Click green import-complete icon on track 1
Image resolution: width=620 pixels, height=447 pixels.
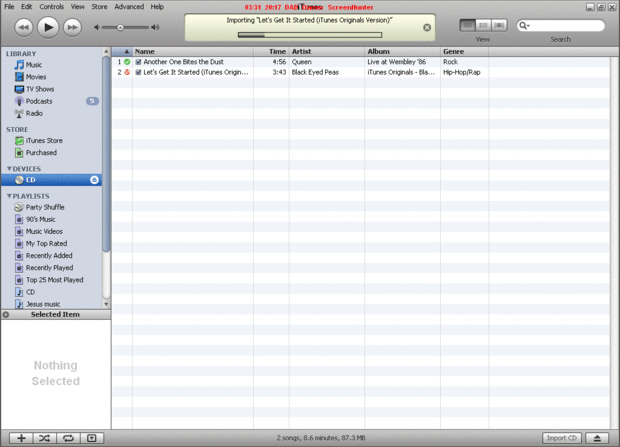(x=127, y=62)
